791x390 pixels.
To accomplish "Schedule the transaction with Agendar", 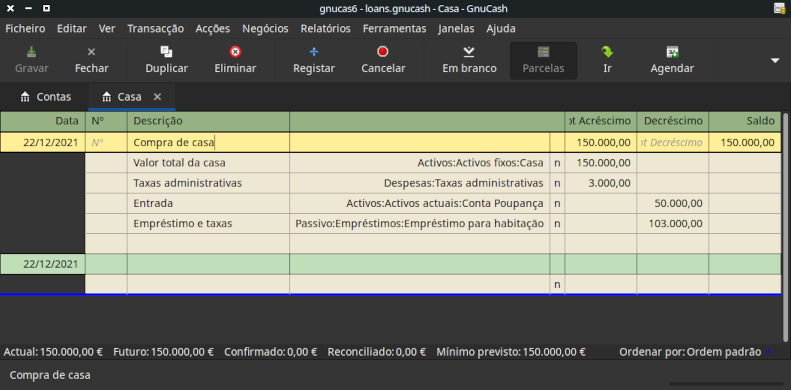I will tap(672, 61).
